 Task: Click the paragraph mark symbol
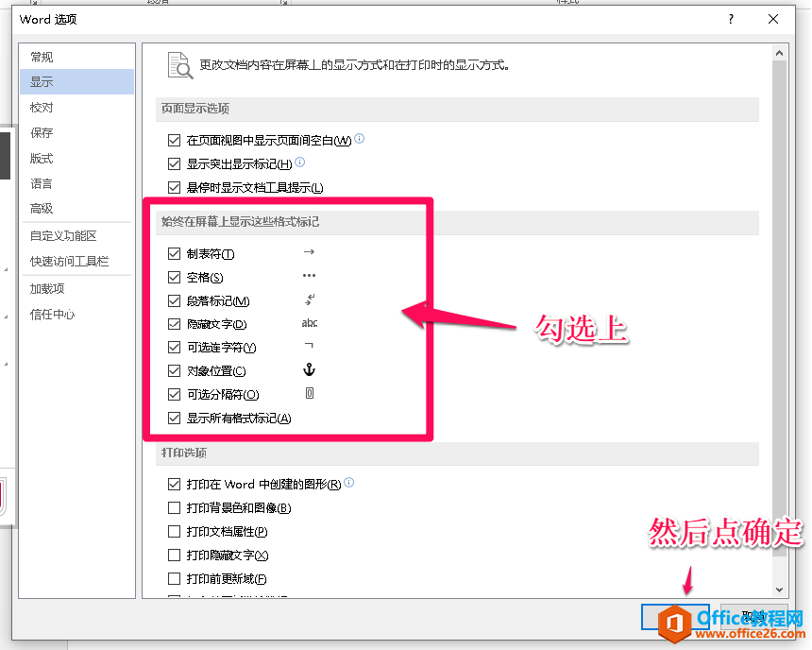310,299
